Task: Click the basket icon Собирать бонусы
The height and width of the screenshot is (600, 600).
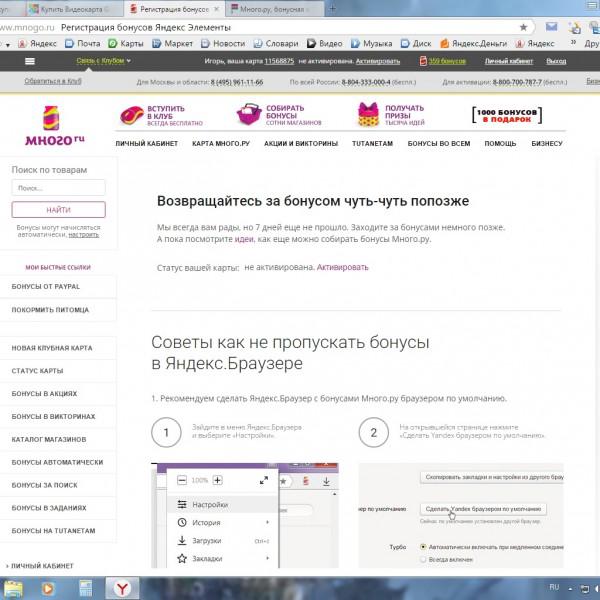Action: [x=249, y=114]
